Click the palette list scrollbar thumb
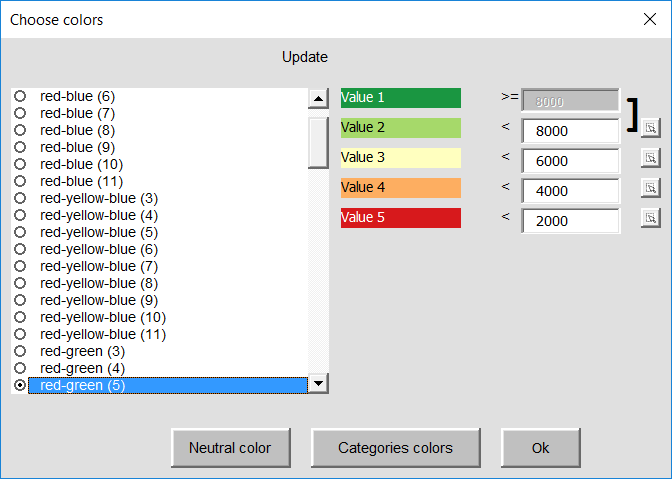Screen dimensions: 672x479 318,143
